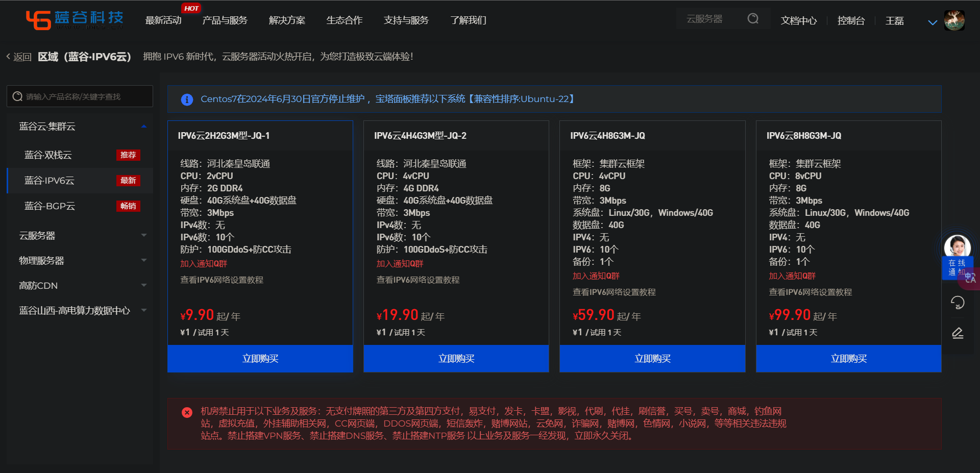Open the 了解我们 menu

coord(469,20)
